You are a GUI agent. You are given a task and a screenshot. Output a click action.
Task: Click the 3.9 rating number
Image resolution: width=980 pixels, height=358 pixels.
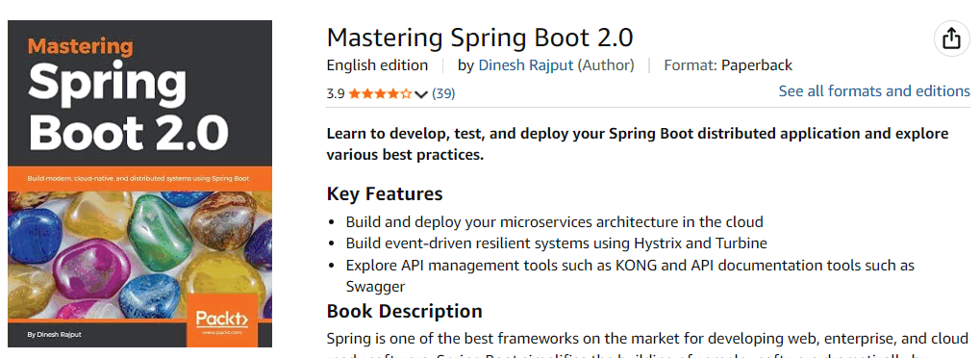[x=336, y=94]
